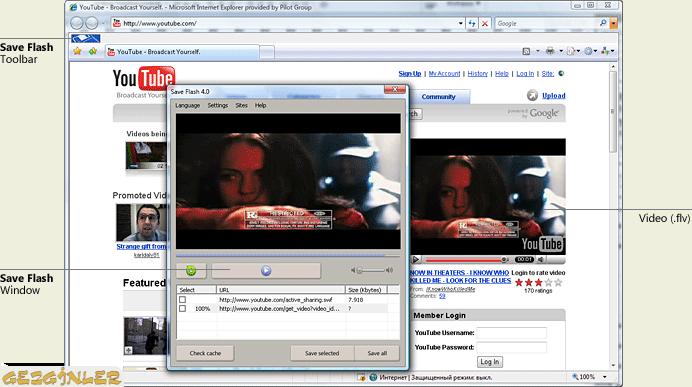Click the IE feeds icon in command bar
This screenshot has height=387, width=692.
pos(526,51)
